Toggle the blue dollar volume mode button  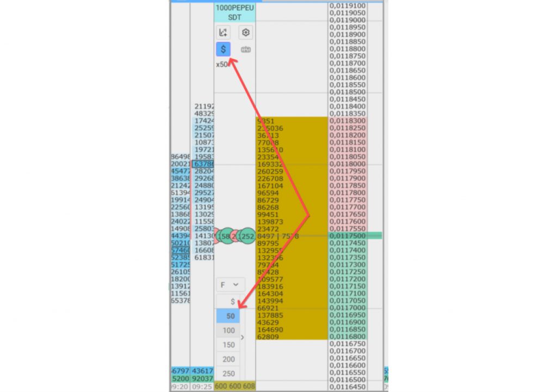(x=223, y=49)
